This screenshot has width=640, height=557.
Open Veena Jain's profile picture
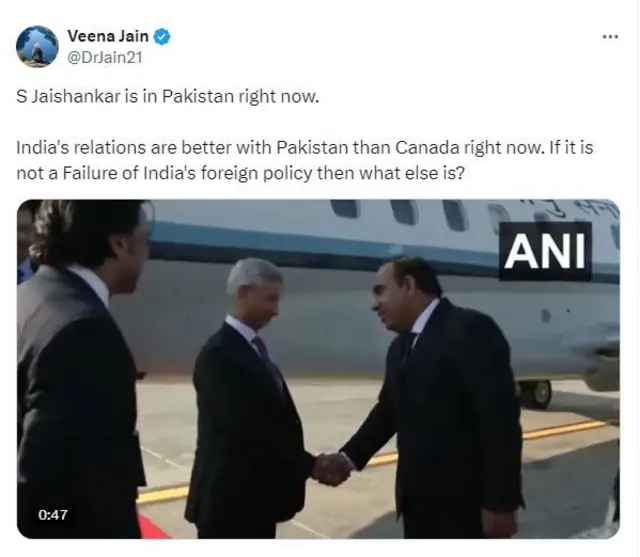37,47
